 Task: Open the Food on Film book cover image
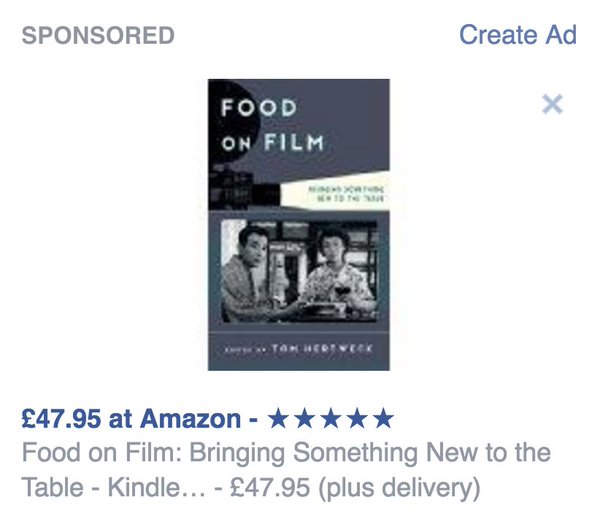pos(299,225)
